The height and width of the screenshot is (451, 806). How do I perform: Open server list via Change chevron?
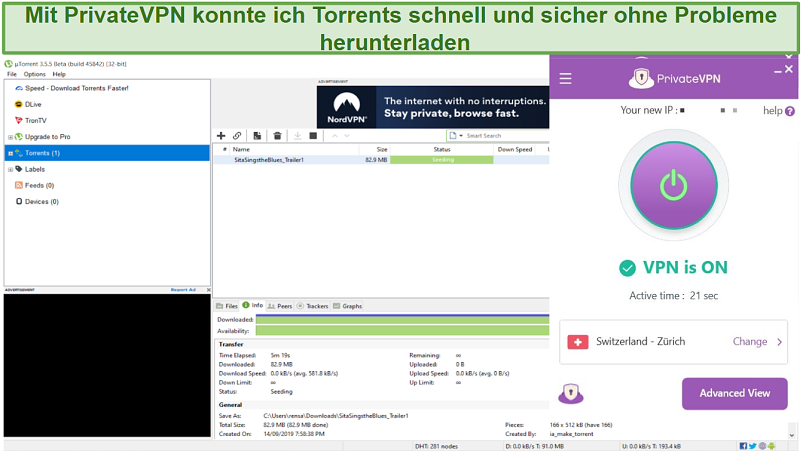(x=779, y=342)
